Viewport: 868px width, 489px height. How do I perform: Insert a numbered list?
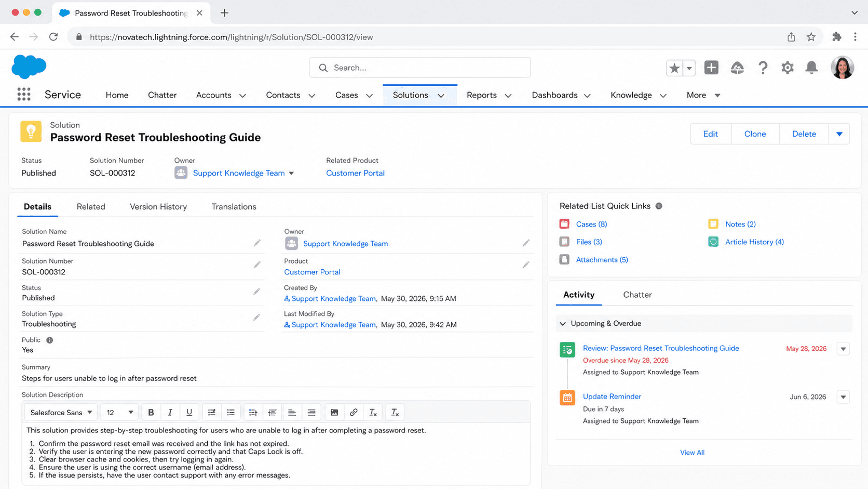[x=212, y=412]
